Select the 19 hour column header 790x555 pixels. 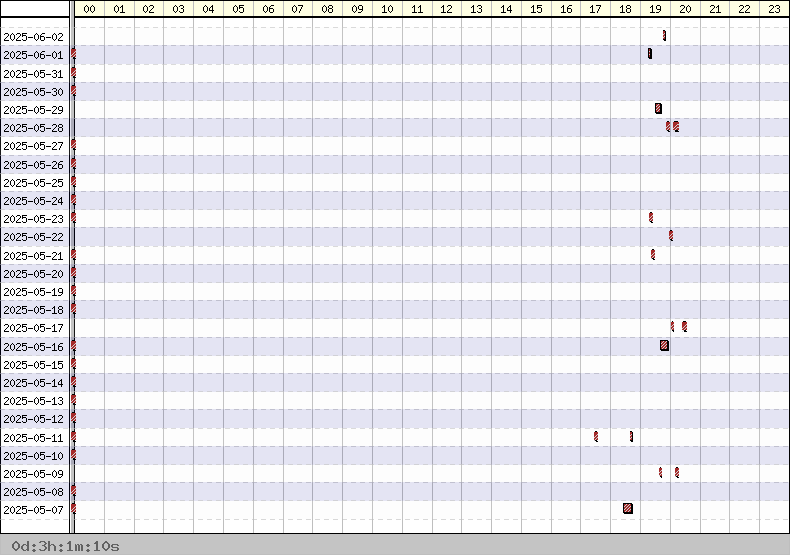point(655,9)
